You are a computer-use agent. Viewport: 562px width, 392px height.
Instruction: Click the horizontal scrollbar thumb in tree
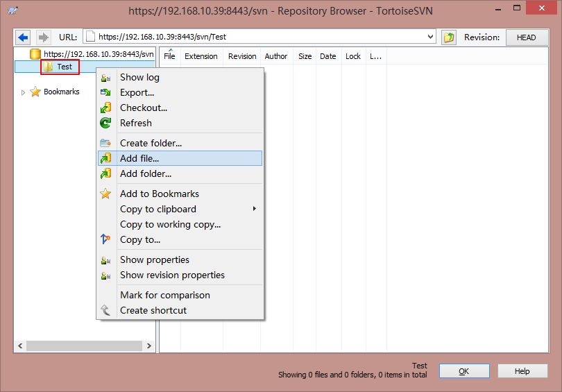click(x=84, y=346)
